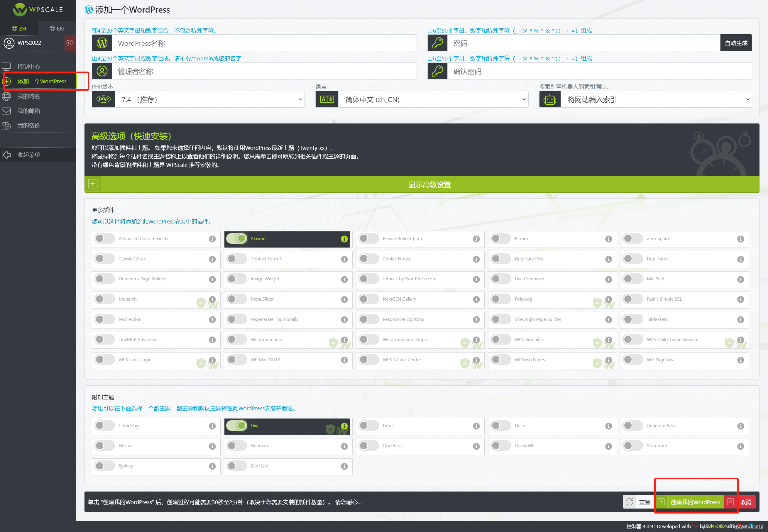The width and height of the screenshot is (768, 532).
Task: Open 添加一个WordPress in the sidebar
Action: 38,81
